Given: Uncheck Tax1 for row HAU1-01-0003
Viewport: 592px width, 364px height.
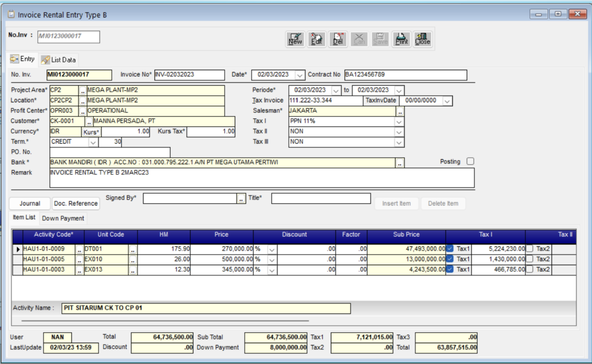Looking at the screenshot, I should click(450, 269).
